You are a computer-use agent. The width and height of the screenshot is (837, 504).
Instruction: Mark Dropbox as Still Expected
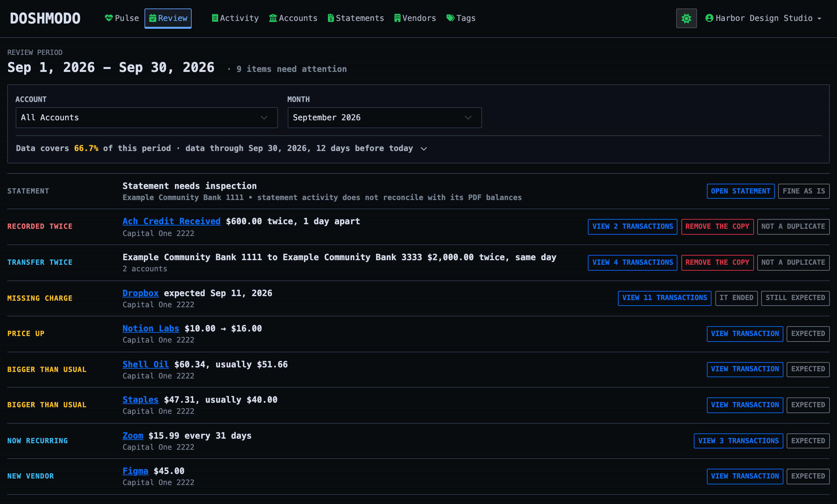795,298
